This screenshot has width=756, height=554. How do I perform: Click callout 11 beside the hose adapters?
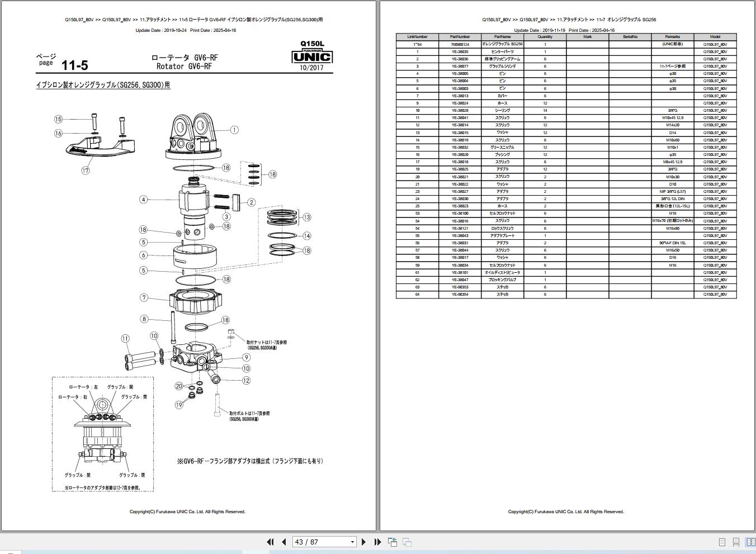tap(125, 339)
